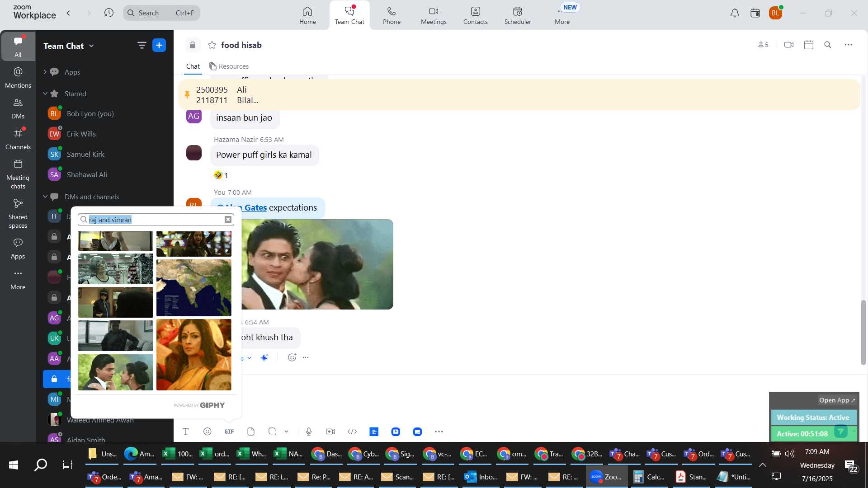Click the Working Status: Active button
868x488 pixels.
click(x=813, y=418)
